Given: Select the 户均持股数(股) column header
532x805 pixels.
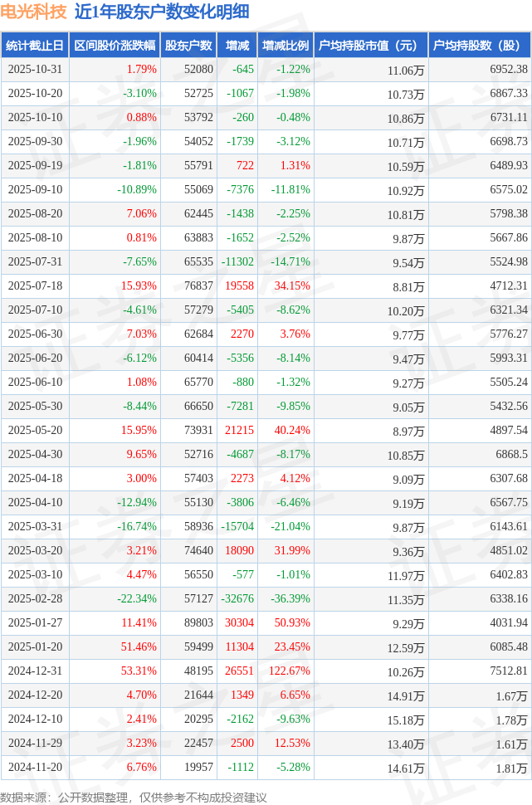Looking at the screenshot, I should (481, 46).
